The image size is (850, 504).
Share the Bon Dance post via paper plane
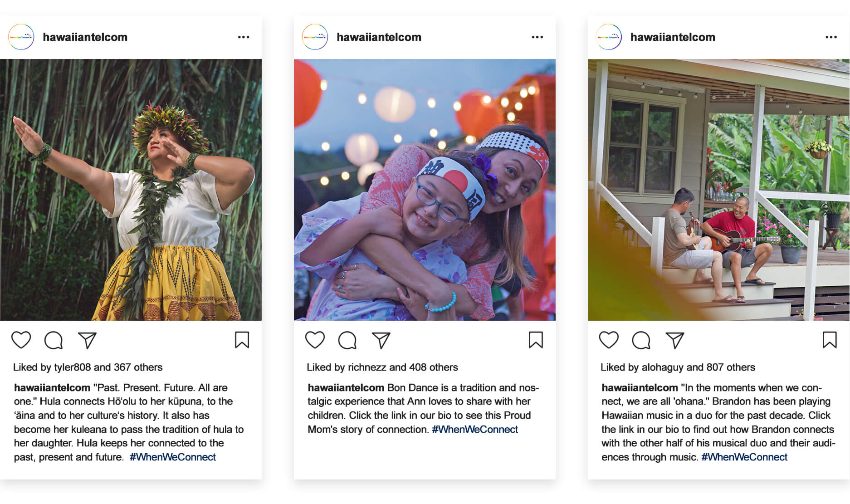pos(381,340)
